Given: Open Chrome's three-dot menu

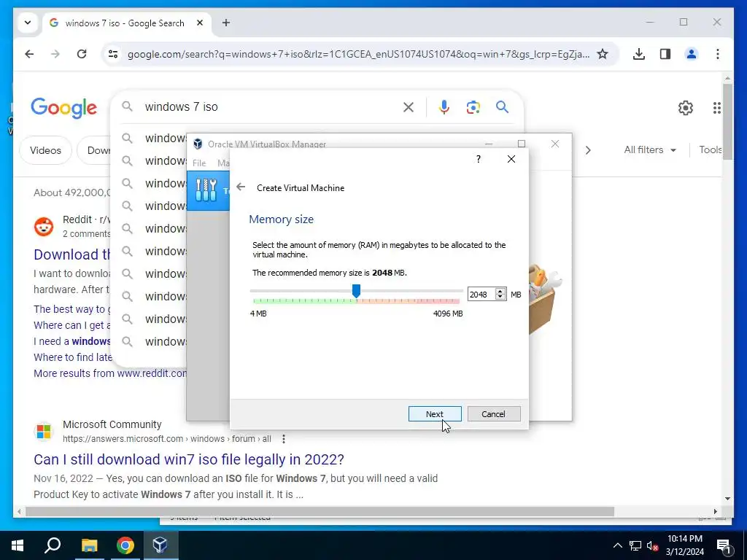Looking at the screenshot, I should [x=718, y=54].
